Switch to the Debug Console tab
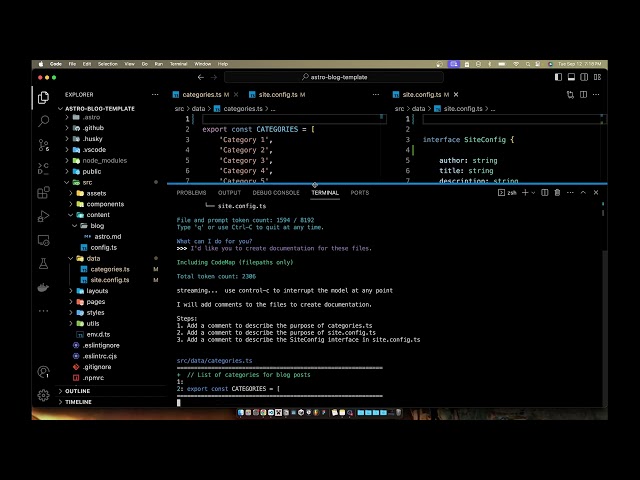Image resolution: width=640 pixels, height=480 pixels. pos(276,193)
